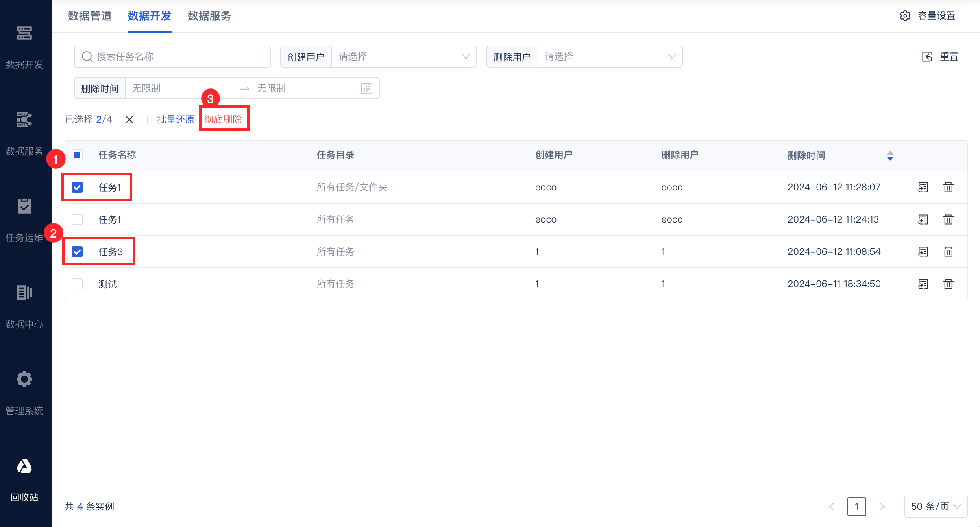Open 容量设置 gear icon

(x=905, y=16)
